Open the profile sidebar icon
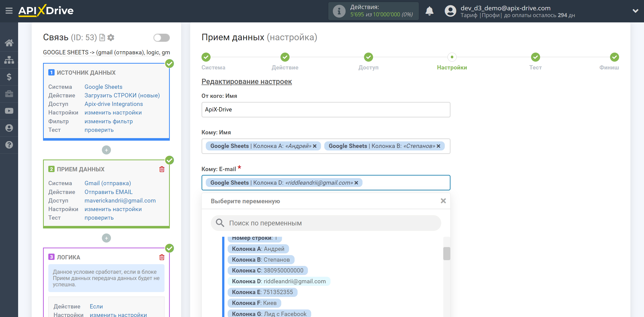644x317 pixels. [x=9, y=128]
